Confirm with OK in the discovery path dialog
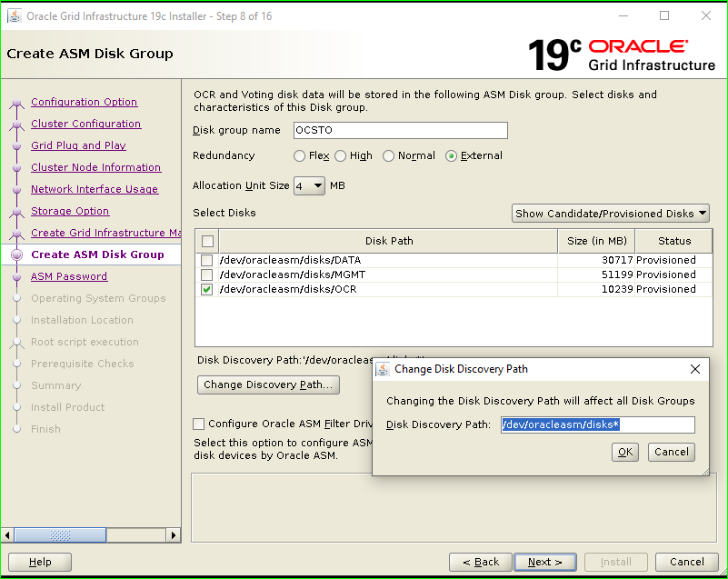 click(x=624, y=452)
